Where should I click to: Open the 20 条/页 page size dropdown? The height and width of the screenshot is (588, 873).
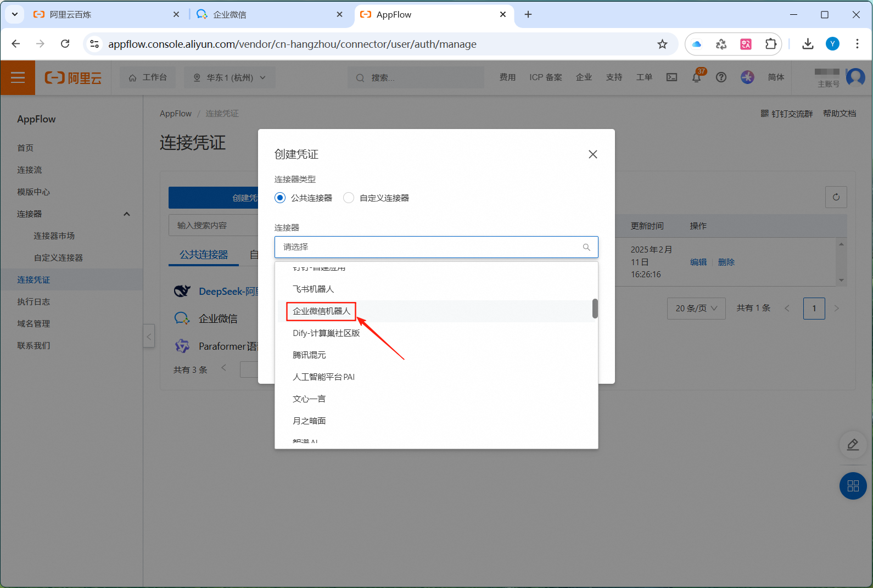coord(696,309)
